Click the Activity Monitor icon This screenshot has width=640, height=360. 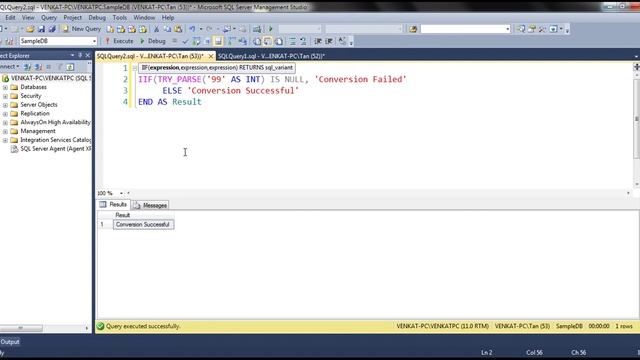(x=257, y=29)
